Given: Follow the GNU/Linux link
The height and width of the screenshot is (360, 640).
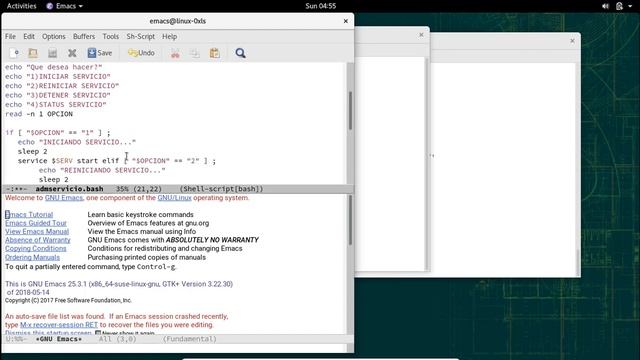Looking at the screenshot, I should click(x=174, y=198).
